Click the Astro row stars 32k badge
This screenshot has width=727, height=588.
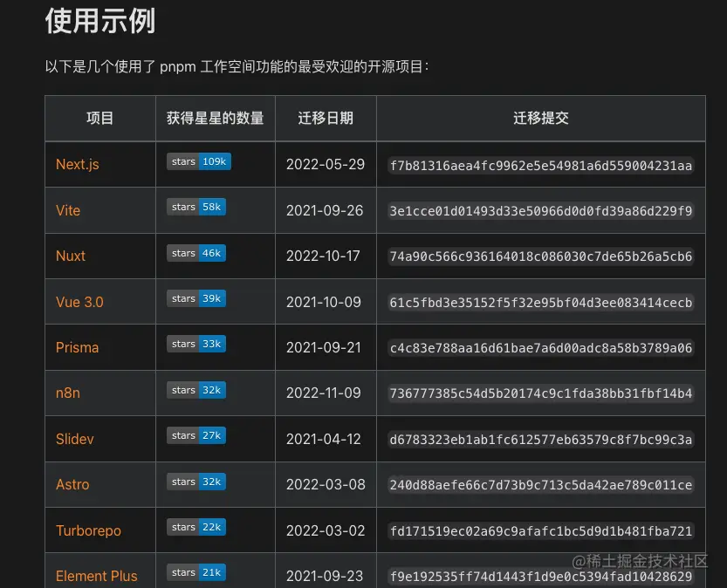pos(196,482)
